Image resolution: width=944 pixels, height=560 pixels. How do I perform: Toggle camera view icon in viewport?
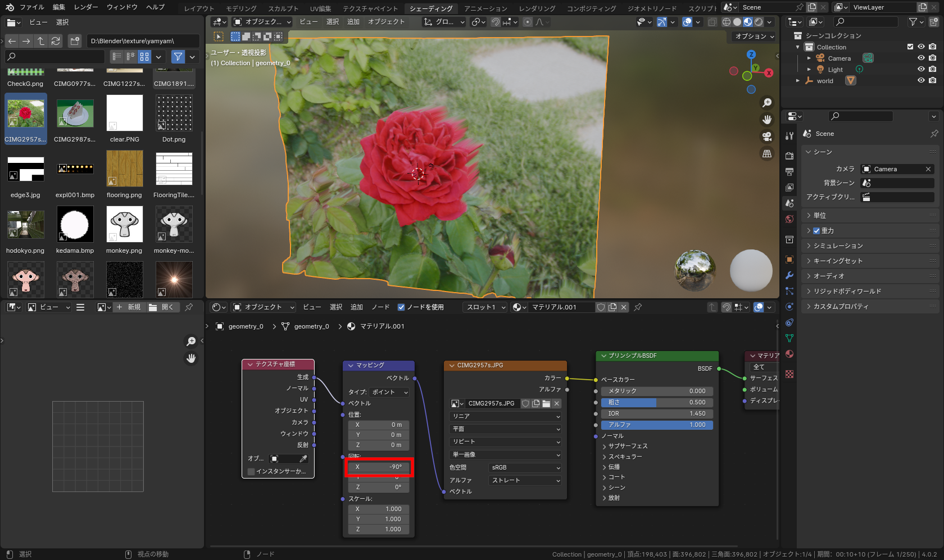point(767,136)
